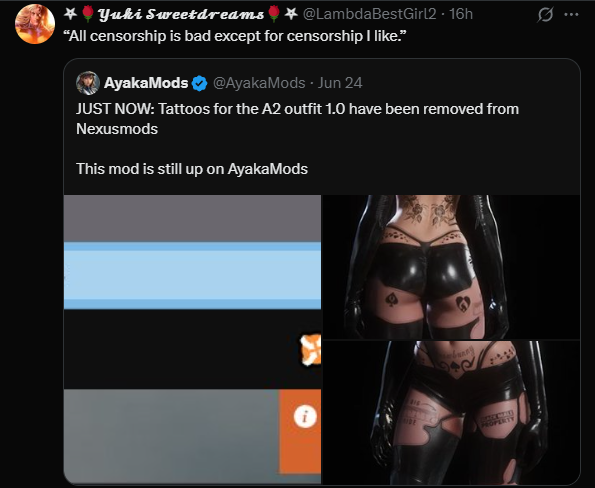This screenshot has height=488, width=595.
Task: Click AyakaMods' blue verified badge
Action: coord(200,83)
